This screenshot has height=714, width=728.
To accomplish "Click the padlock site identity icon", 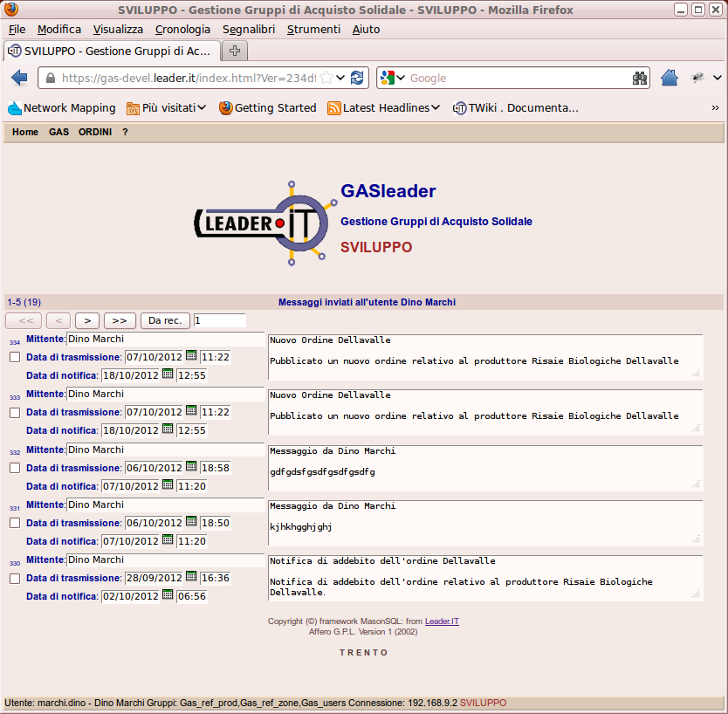I will pos(51,78).
